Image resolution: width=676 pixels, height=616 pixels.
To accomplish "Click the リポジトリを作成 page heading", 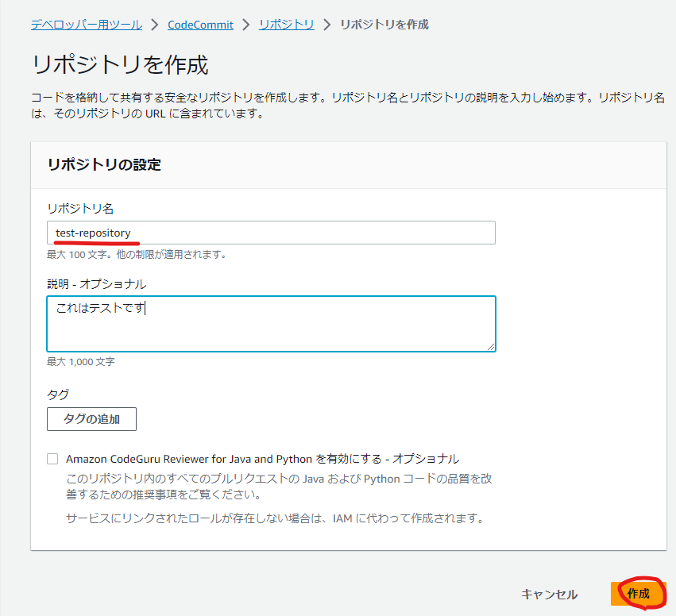I will tap(120, 64).
